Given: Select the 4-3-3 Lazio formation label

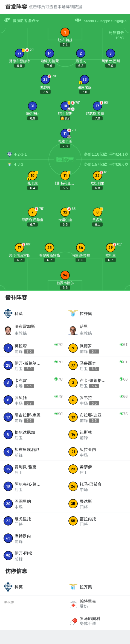Looking at the screenshot, I should coord(19,164).
